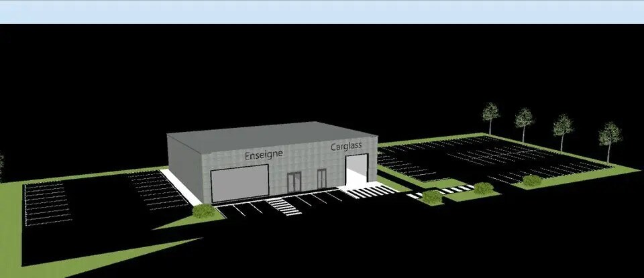
Task: Click the Carglass sign text on the facade
Action: (x=346, y=146)
